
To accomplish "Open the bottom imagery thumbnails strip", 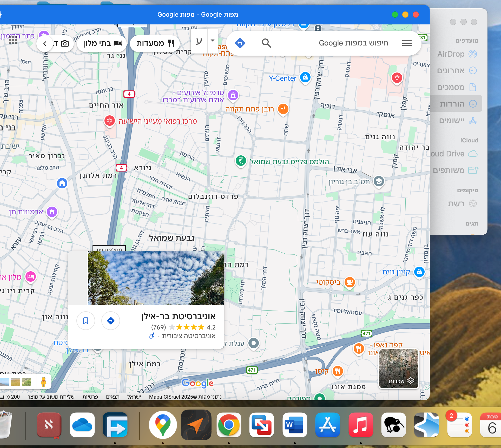I will pyautogui.click(x=16, y=382).
